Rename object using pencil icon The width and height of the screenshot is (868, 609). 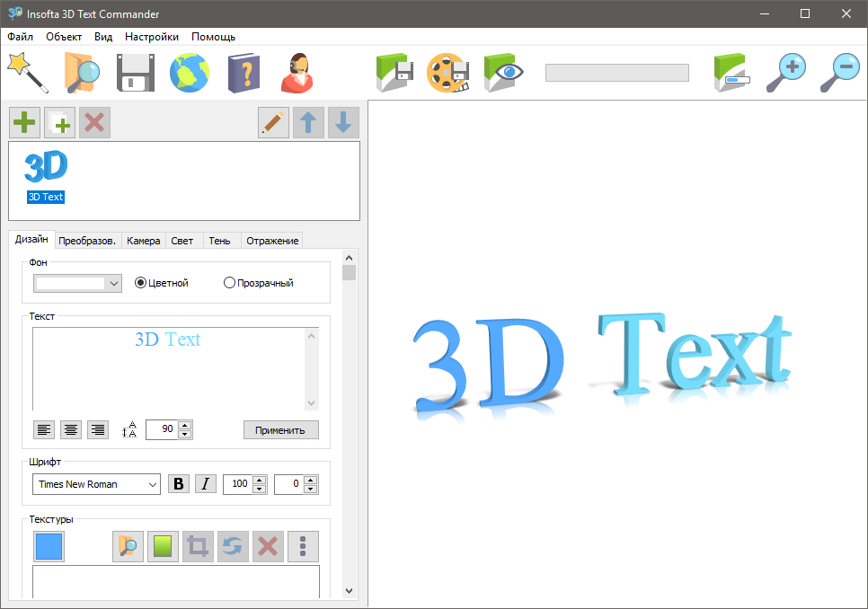(273, 122)
